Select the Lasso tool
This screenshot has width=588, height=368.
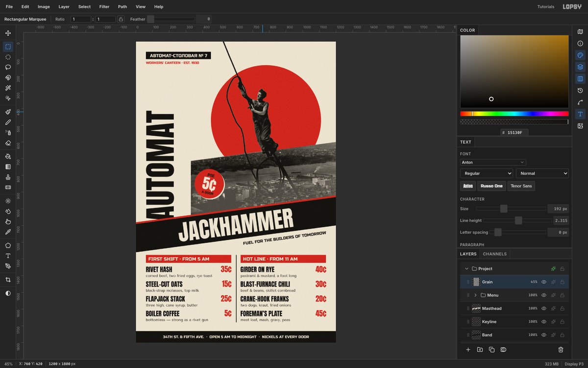(x=8, y=67)
